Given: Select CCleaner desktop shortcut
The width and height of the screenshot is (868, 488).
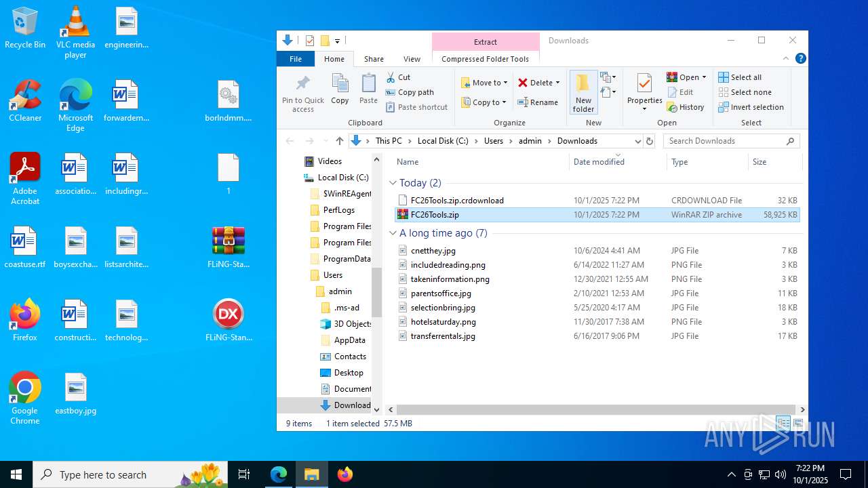Looking at the screenshot, I should coord(25,100).
